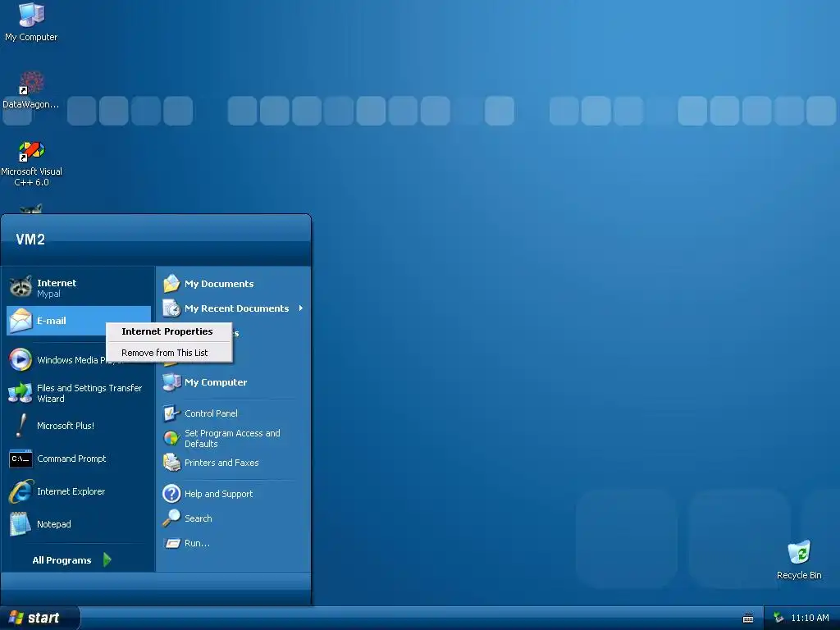Image resolution: width=840 pixels, height=630 pixels.
Task: Click the Internet Explorer icon in Start menu
Action: point(21,491)
